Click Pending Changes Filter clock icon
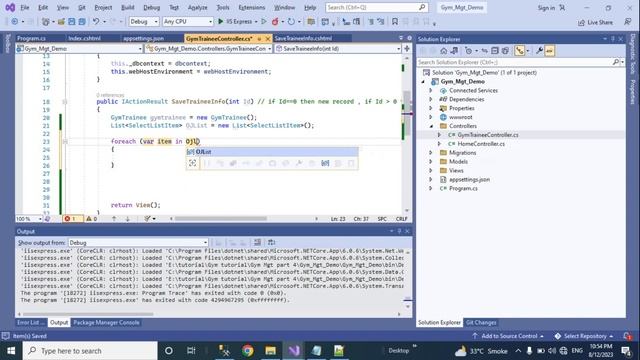Screen dimensions: 640x360 [469, 51]
